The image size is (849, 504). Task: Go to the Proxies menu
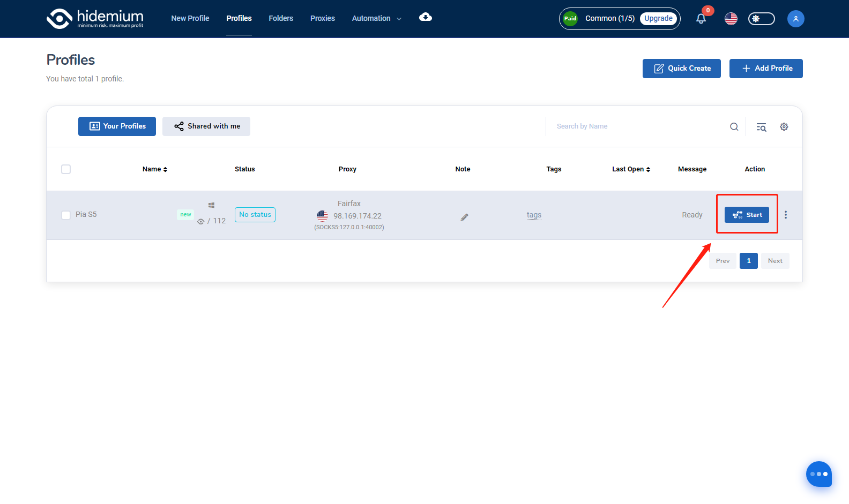pos(322,18)
